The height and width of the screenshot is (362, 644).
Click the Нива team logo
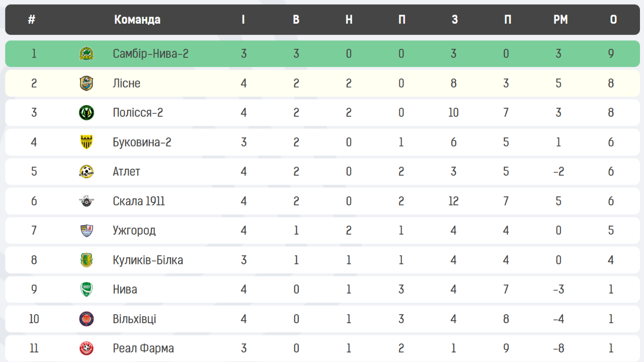coord(87,289)
